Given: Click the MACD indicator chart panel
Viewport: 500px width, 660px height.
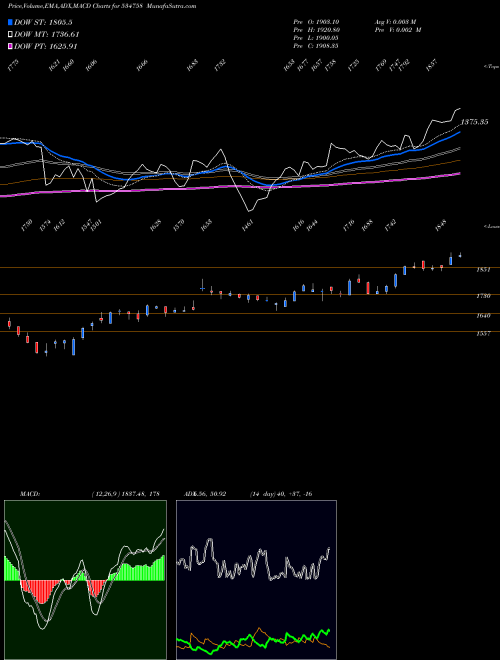Looking at the screenshot, I should 85,580.
